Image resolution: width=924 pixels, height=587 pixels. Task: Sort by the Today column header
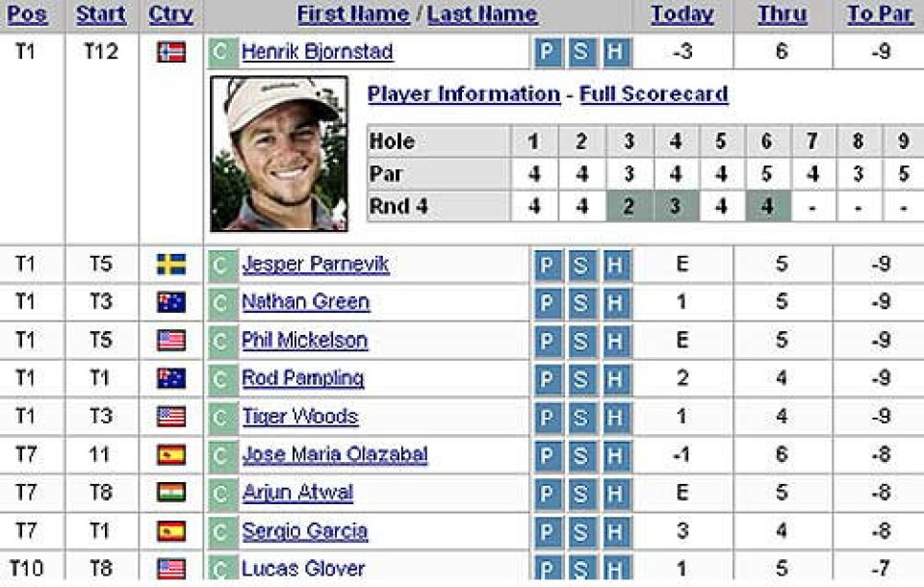[681, 14]
